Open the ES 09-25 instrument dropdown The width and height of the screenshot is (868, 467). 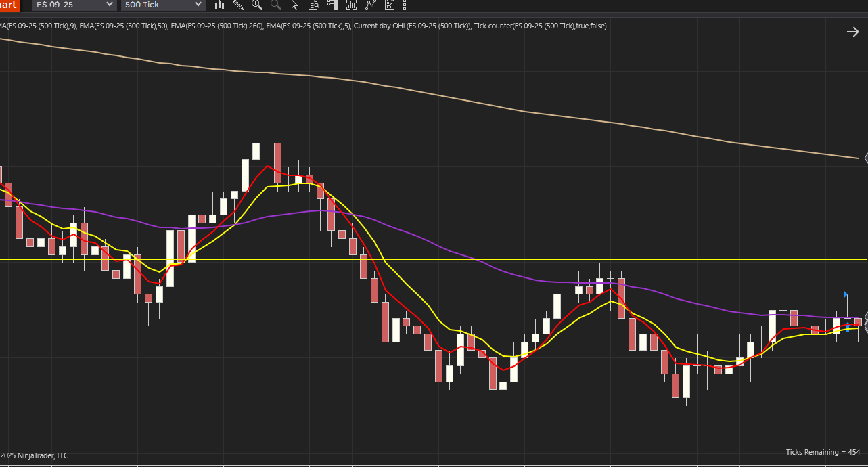74,5
